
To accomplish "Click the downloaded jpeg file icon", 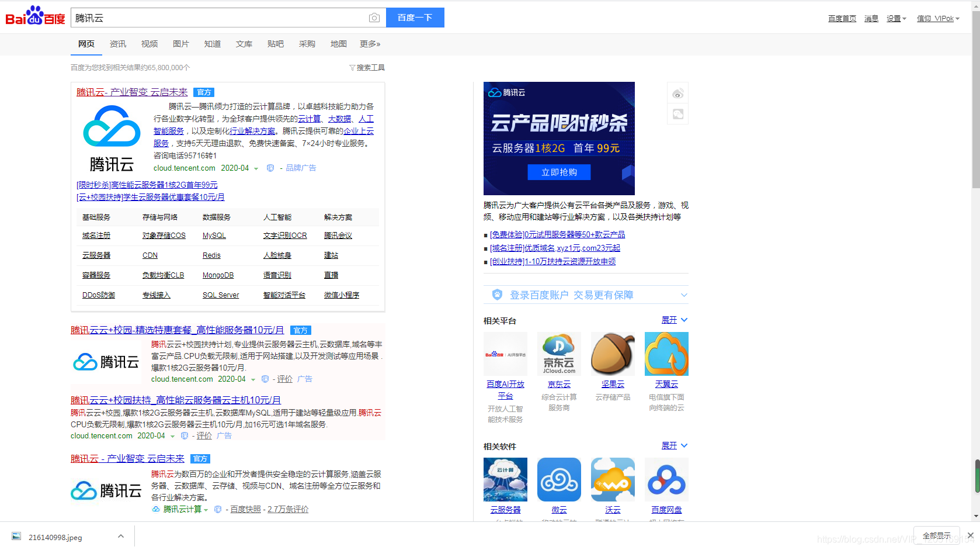I will coord(17,537).
